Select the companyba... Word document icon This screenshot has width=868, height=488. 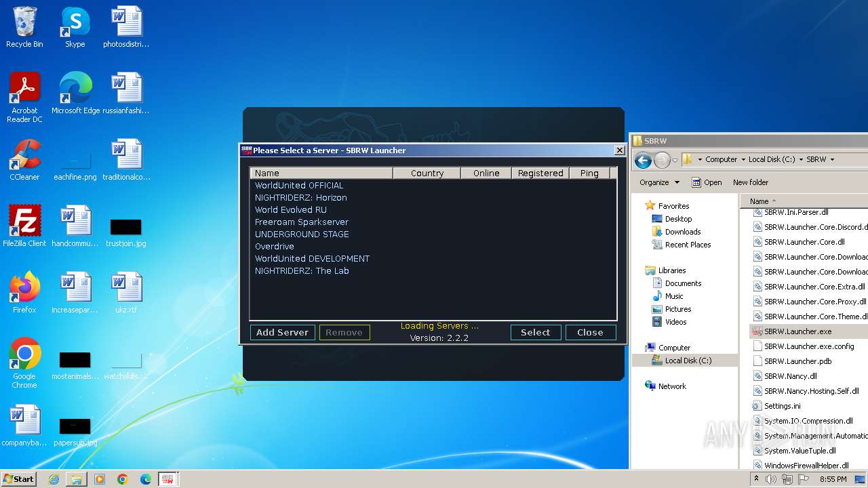24,426
